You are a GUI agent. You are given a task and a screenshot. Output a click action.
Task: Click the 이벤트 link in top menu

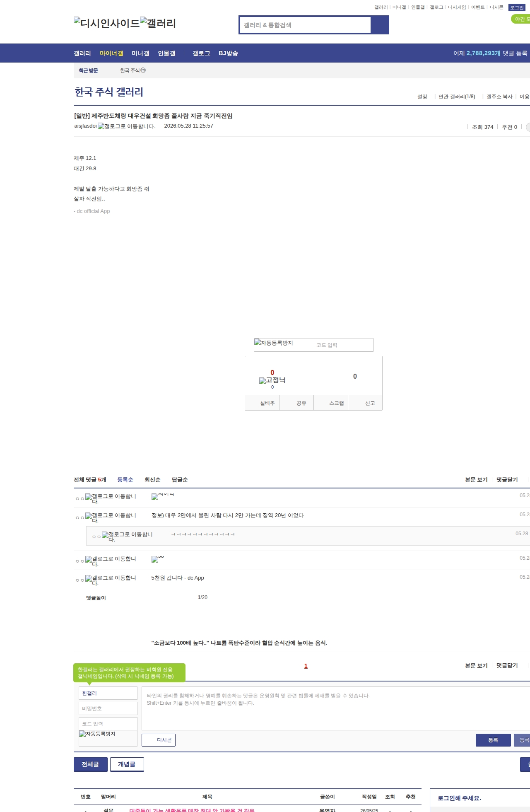[478, 7]
